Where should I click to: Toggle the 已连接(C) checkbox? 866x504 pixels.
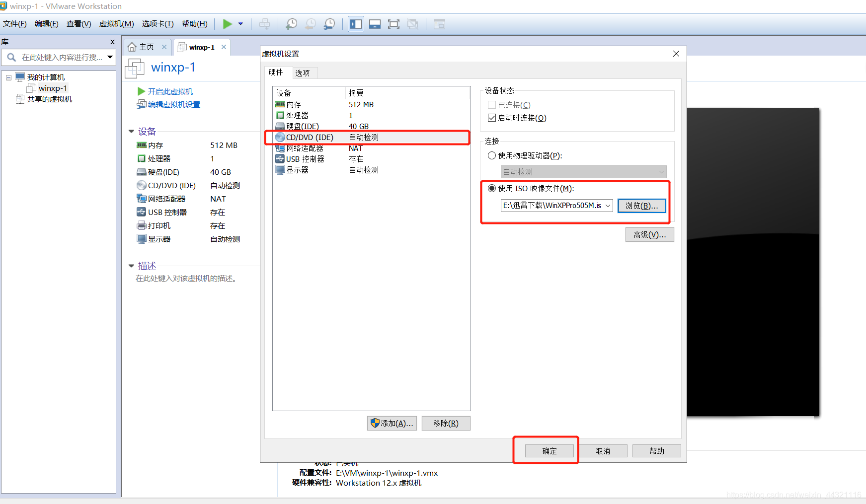pos(492,105)
